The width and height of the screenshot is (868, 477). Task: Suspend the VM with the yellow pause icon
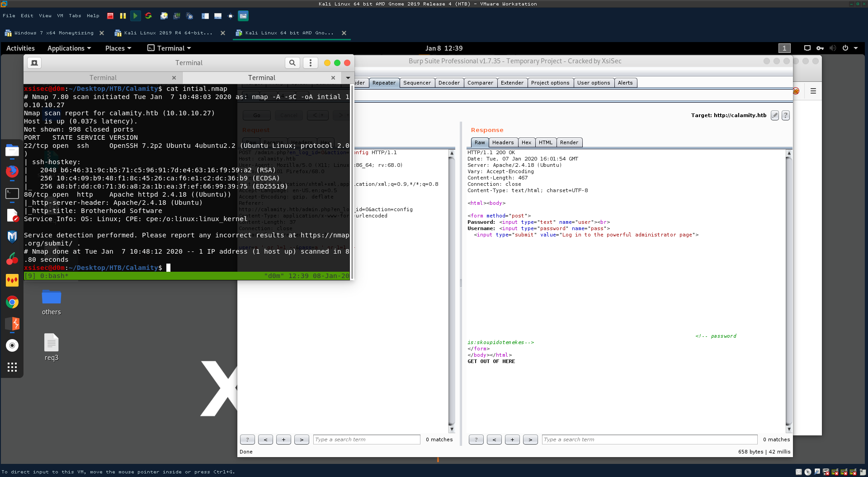point(123,16)
